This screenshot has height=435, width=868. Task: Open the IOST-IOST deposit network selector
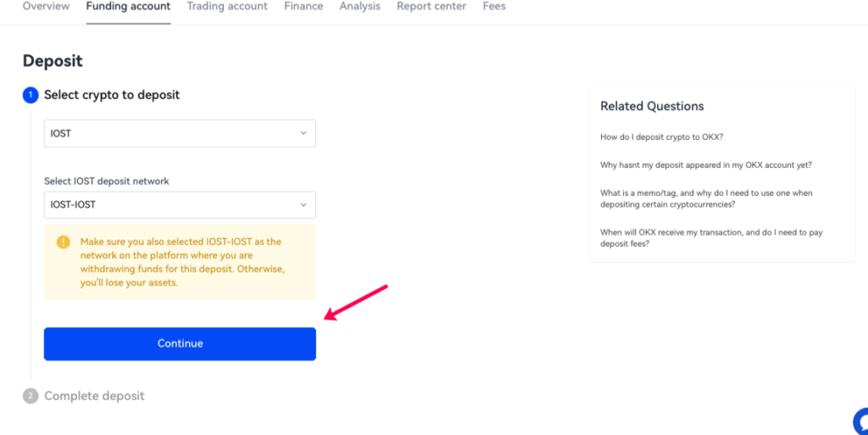(x=180, y=204)
